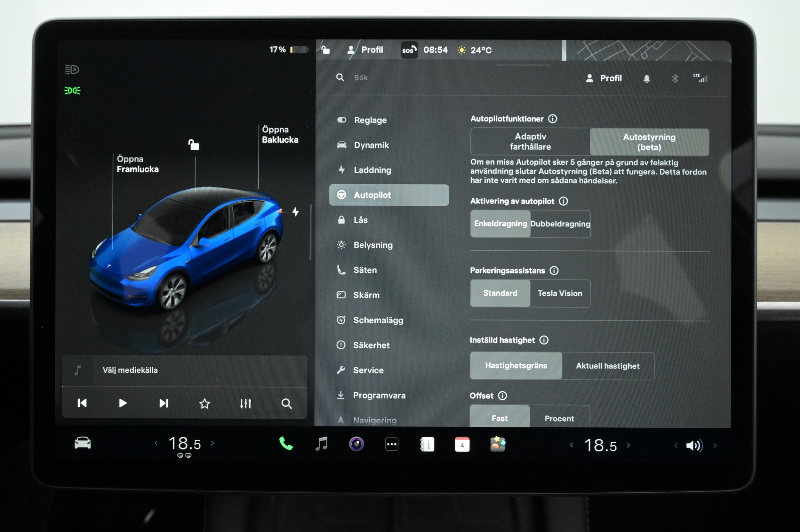Viewport: 800px width, 532px height.
Task: Open Schemalägg settings menu
Action: click(389, 320)
